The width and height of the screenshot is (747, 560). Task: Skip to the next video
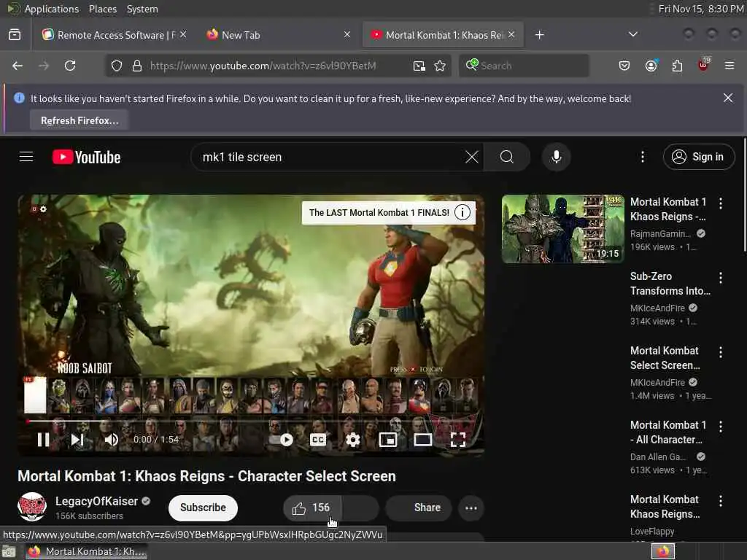pyautogui.click(x=77, y=440)
